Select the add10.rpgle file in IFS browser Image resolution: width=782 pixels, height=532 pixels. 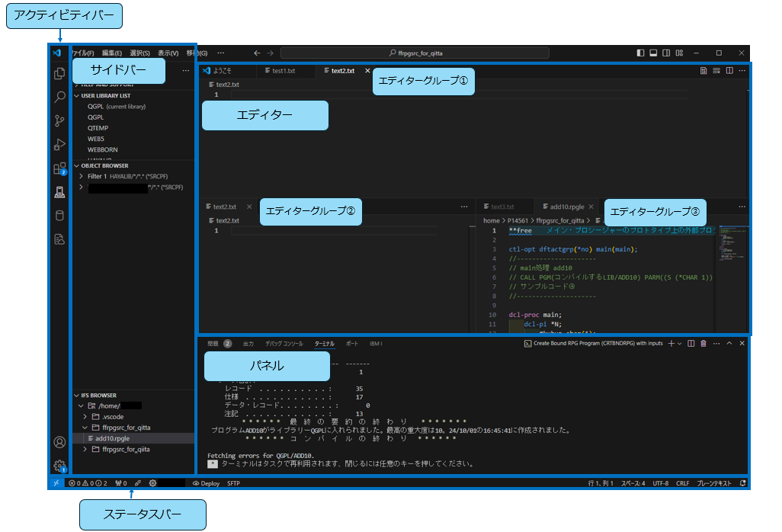pos(133,438)
